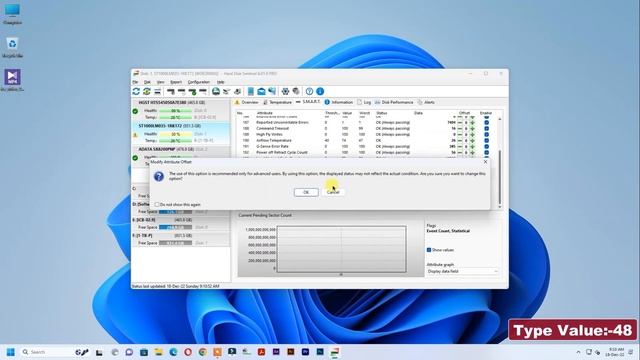Viewport: 640px width, 360px height.
Task: Click the yellow warning icon beside ST1000LM035
Action: [135, 135]
